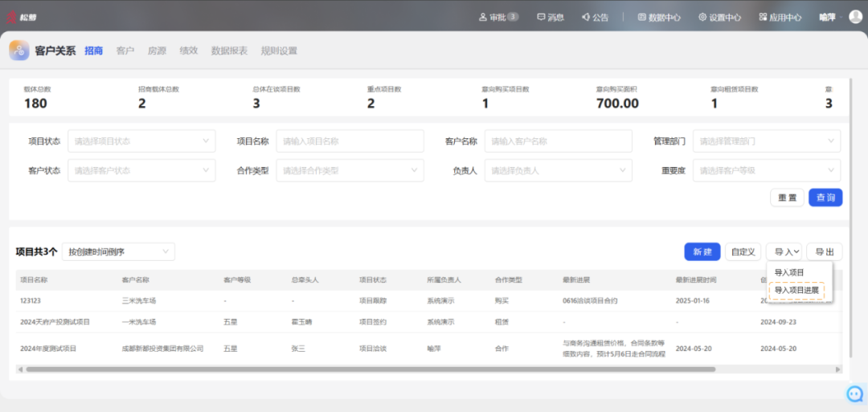Click the 客户关系 app logo icon
This screenshot has width=868, height=412.
tap(19, 51)
